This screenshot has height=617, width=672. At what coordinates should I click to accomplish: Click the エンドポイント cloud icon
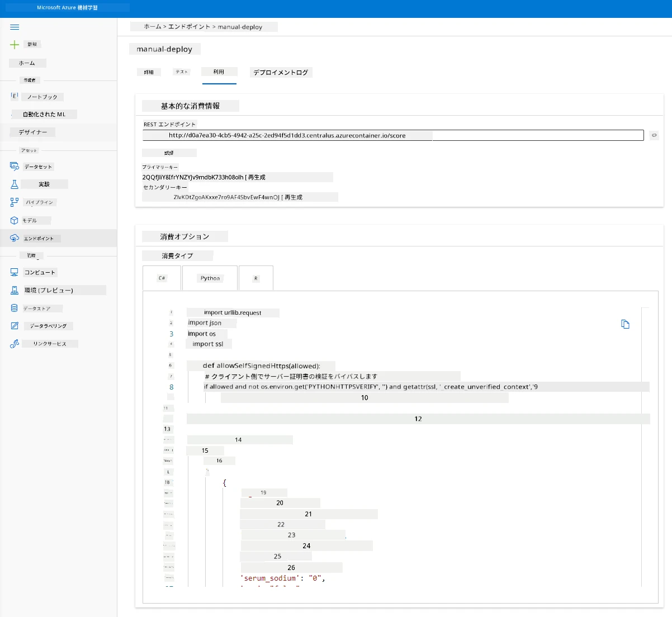[x=15, y=238]
